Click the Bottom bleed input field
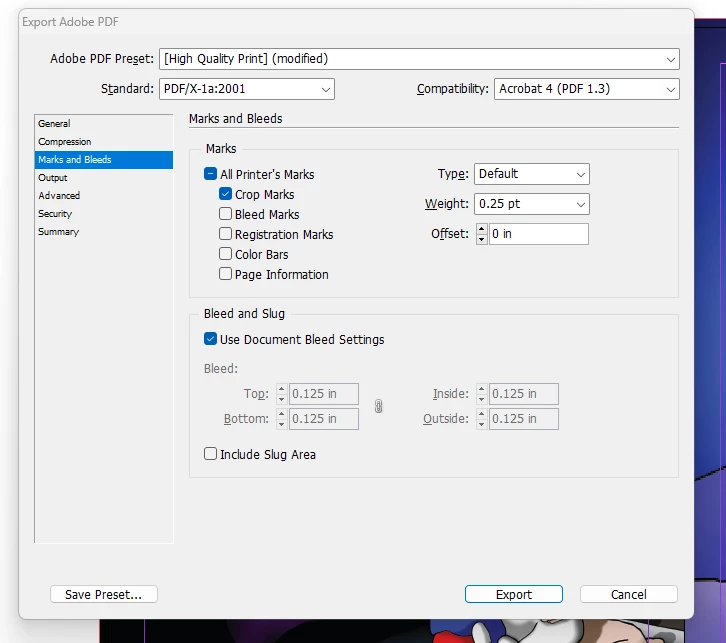 tap(324, 419)
